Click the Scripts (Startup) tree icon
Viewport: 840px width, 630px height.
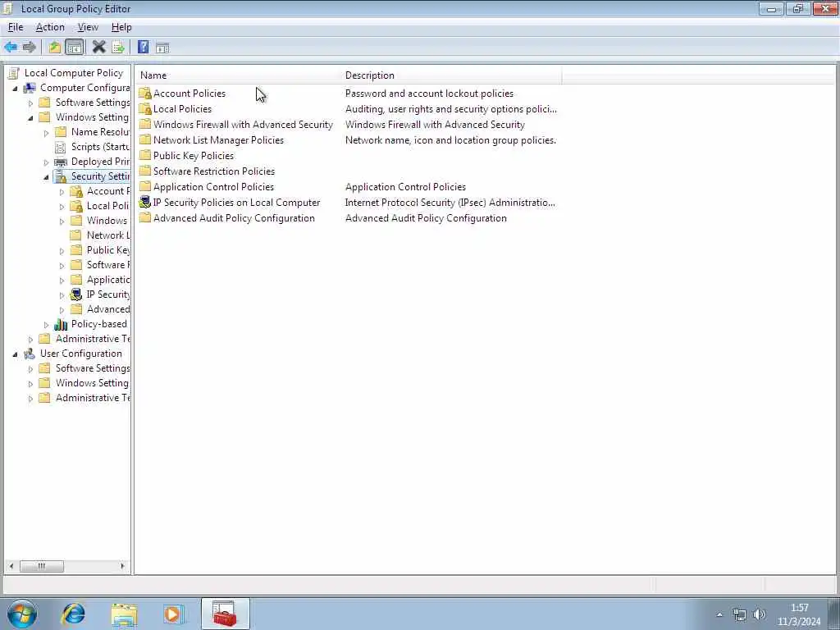pos(61,147)
